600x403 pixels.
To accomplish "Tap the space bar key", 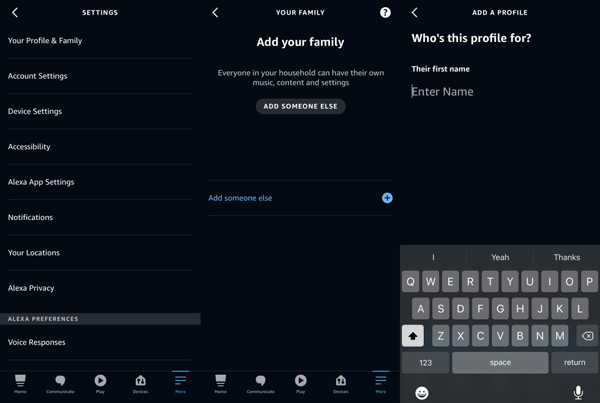I will pos(500,362).
